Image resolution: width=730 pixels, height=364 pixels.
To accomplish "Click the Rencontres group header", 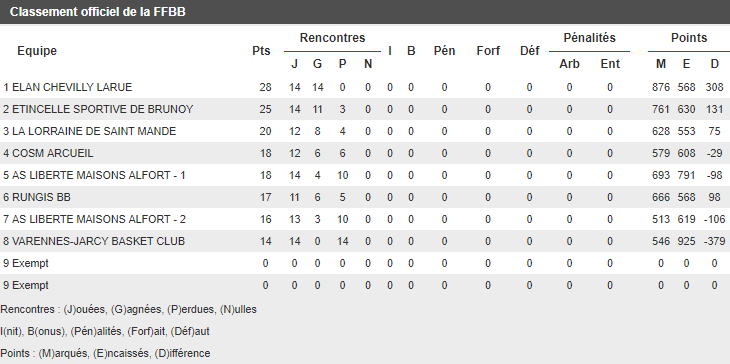I will pyautogui.click(x=332, y=38).
